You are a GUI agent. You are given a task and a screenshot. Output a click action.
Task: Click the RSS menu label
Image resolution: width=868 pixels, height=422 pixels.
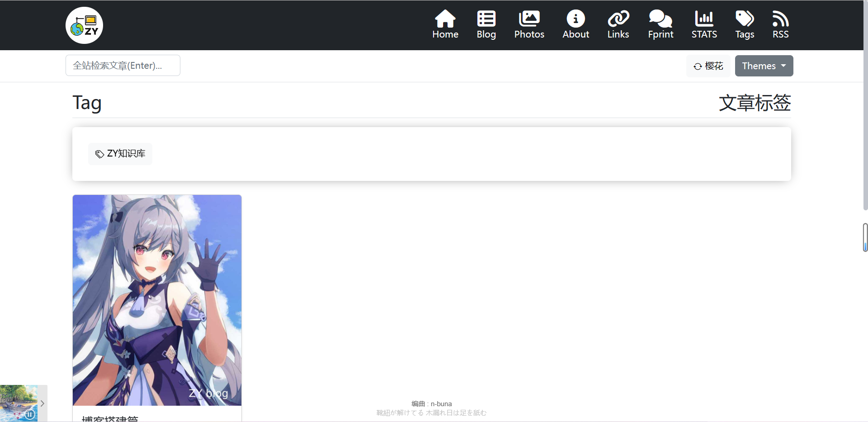pos(781,34)
